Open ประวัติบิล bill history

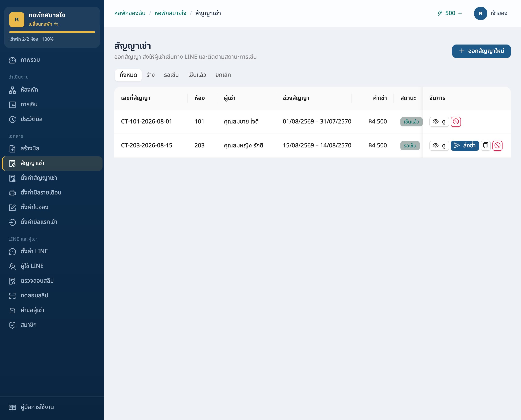pos(52,119)
